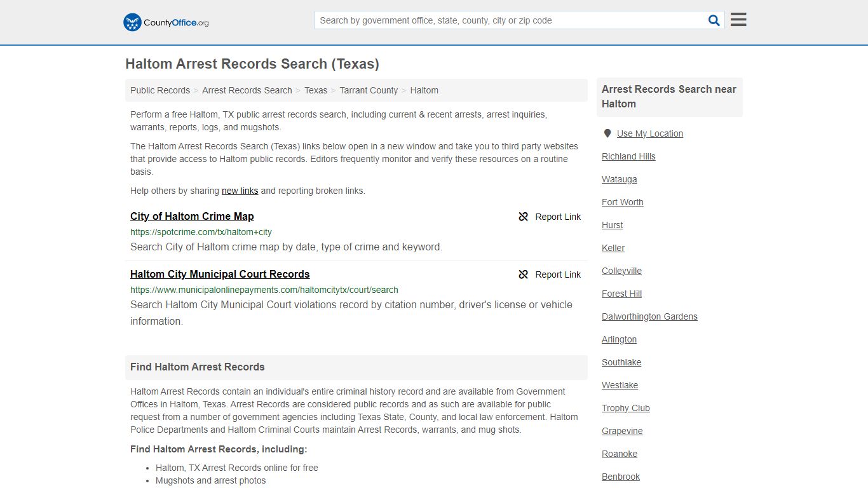
Task: Click 'Find Haltom Arrest Records' section heading
Action: pos(198,367)
